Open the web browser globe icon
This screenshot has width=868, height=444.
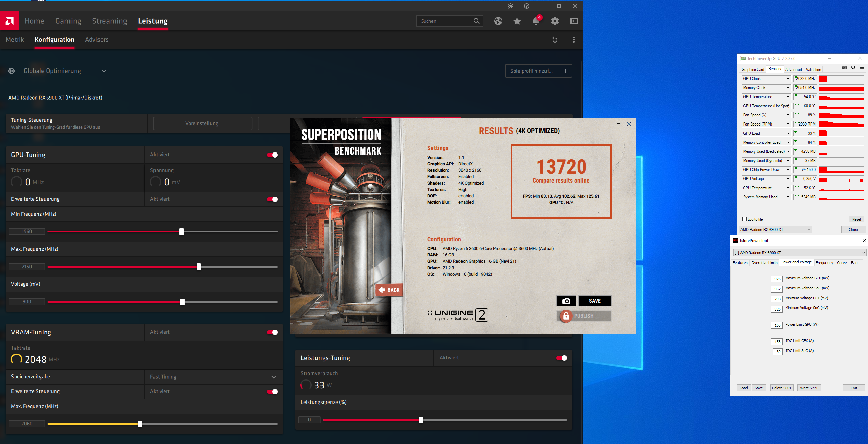point(498,21)
